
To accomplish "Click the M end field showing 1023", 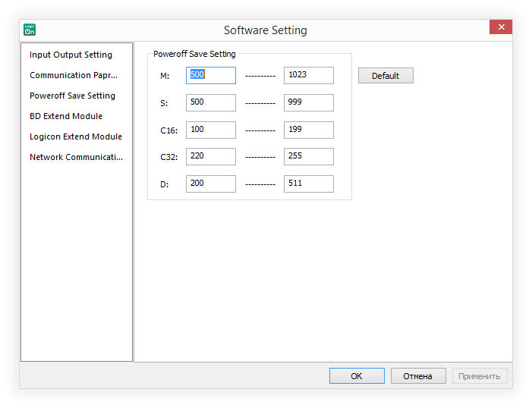I will tap(309, 75).
